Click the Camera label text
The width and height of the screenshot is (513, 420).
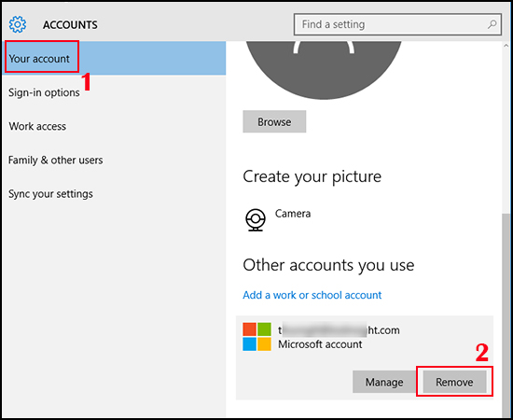coord(293,214)
